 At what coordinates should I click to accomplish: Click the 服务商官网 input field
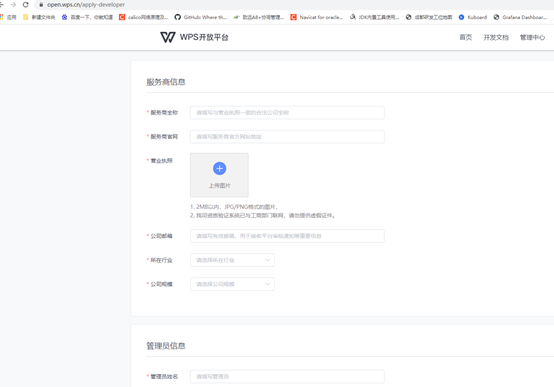(287, 137)
